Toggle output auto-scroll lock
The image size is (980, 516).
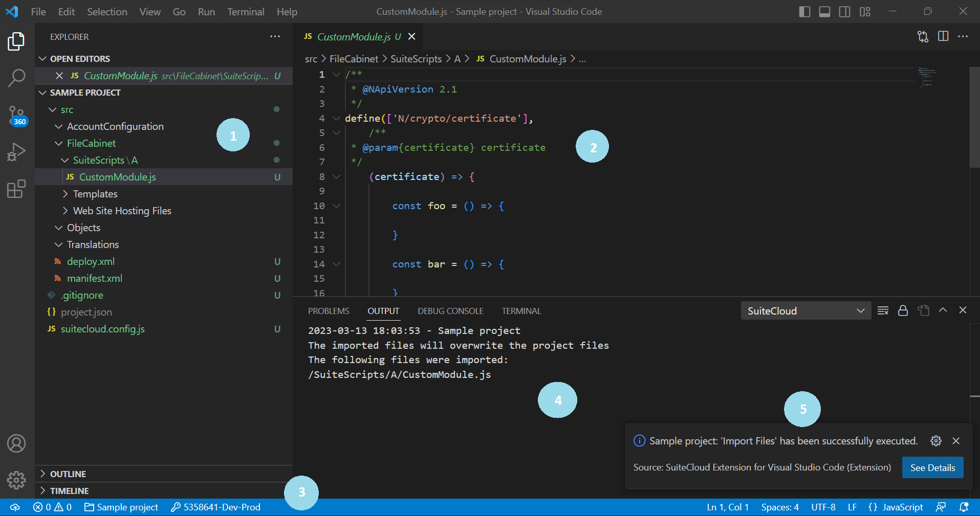point(903,310)
